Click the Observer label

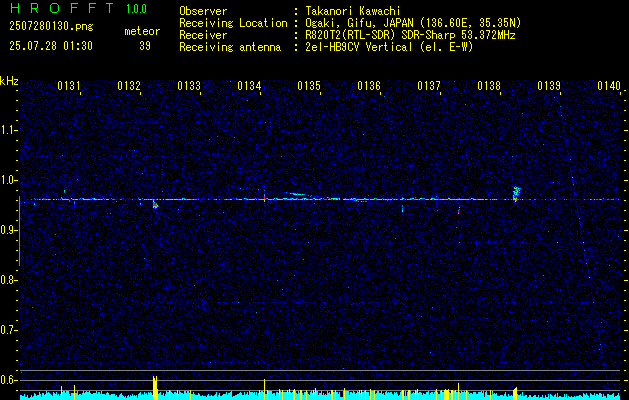pos(203,11)
